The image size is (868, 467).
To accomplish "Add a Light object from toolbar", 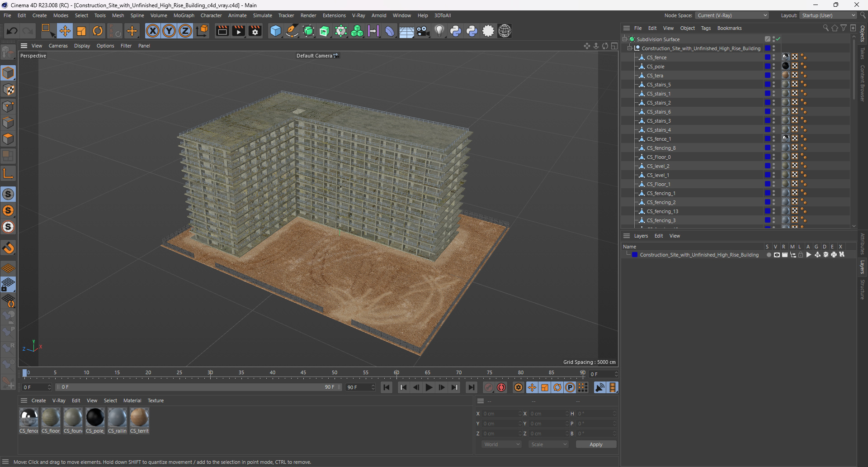I will tap(439, 31).
